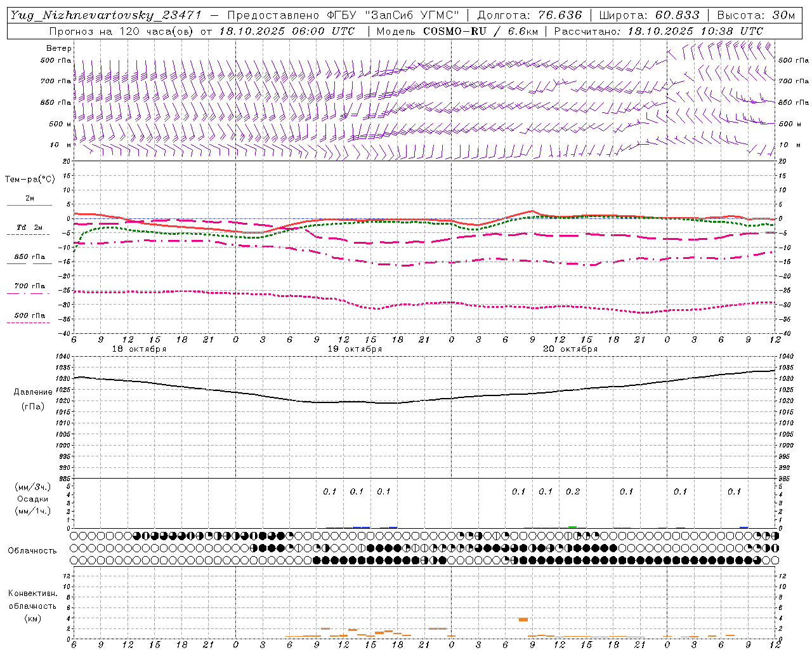
Task: Click the 'Высота: 30м' header value
Action: (x=756, y=15)
